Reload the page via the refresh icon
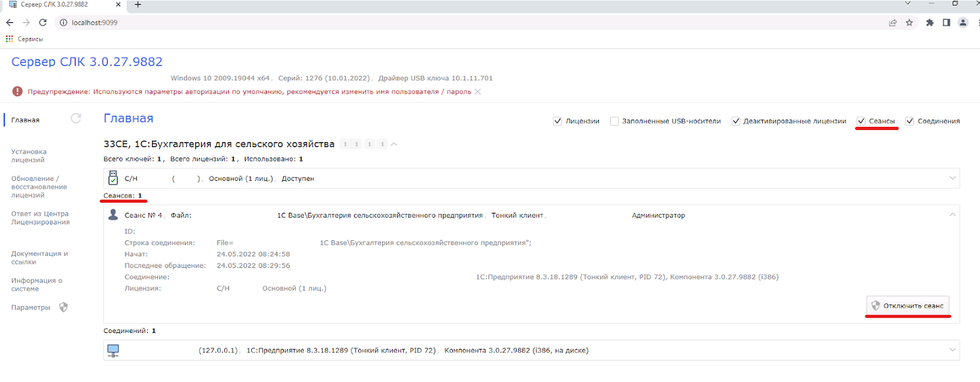This screenshot has width=980, height=382. pos(43,23)
